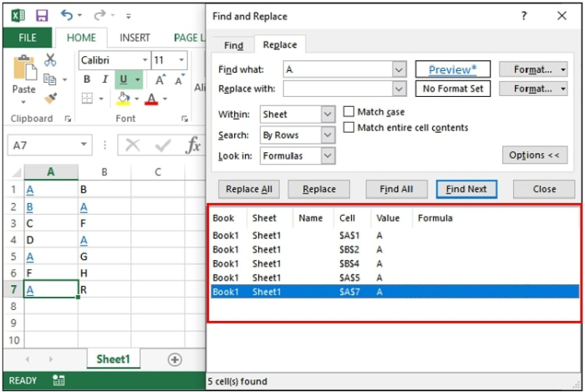Viewport: 585px width, 392px height.
Task: Open undo history dropdown arrow
Action: (x=79, y=16)
